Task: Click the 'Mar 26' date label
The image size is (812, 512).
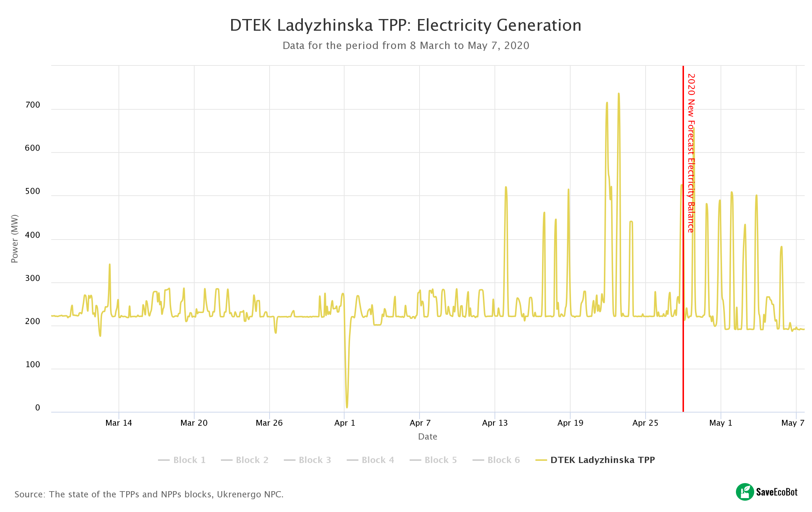Action: pos(269,423)
